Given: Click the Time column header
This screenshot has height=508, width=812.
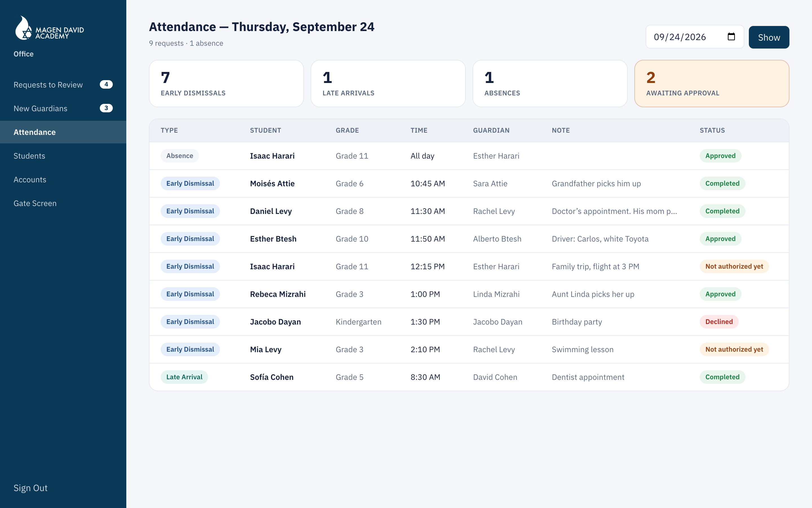Looking at the screenshot, I should [x=419, y=130].
